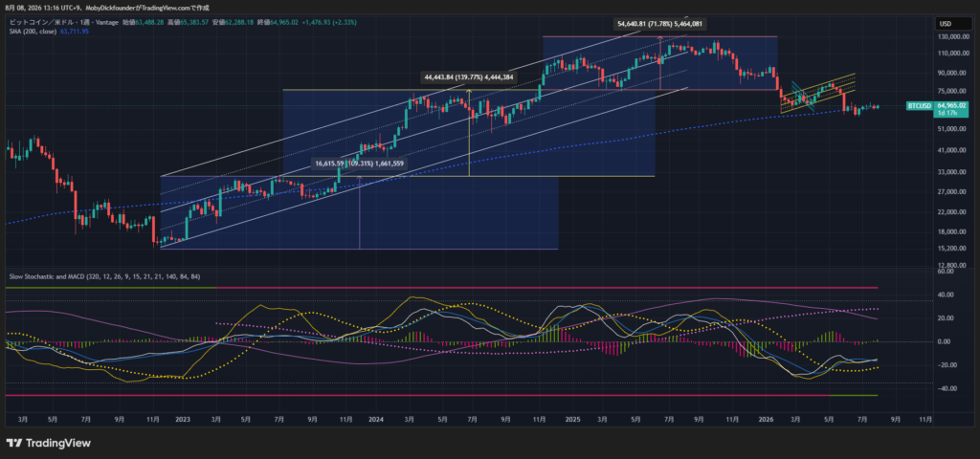Screen dimensions: 980x459
Task: Click the price change +1,476.93 (+2.33%)
Action: coord(329,22)
